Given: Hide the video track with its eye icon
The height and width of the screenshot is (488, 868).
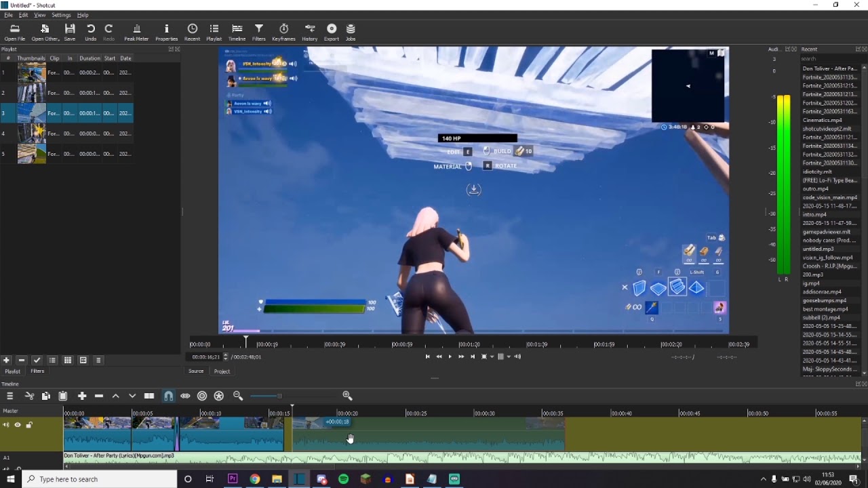Looking at the screenshot, I should click(x=18, y=425).
